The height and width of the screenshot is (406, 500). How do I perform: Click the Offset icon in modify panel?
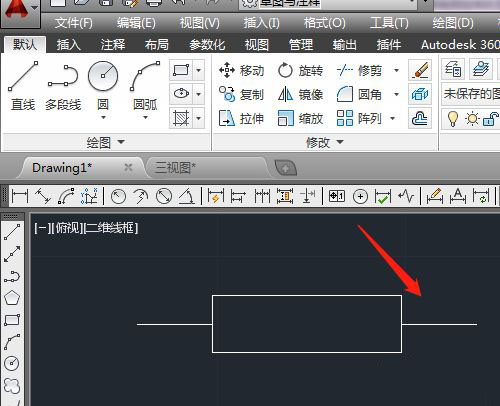(420, 118)
